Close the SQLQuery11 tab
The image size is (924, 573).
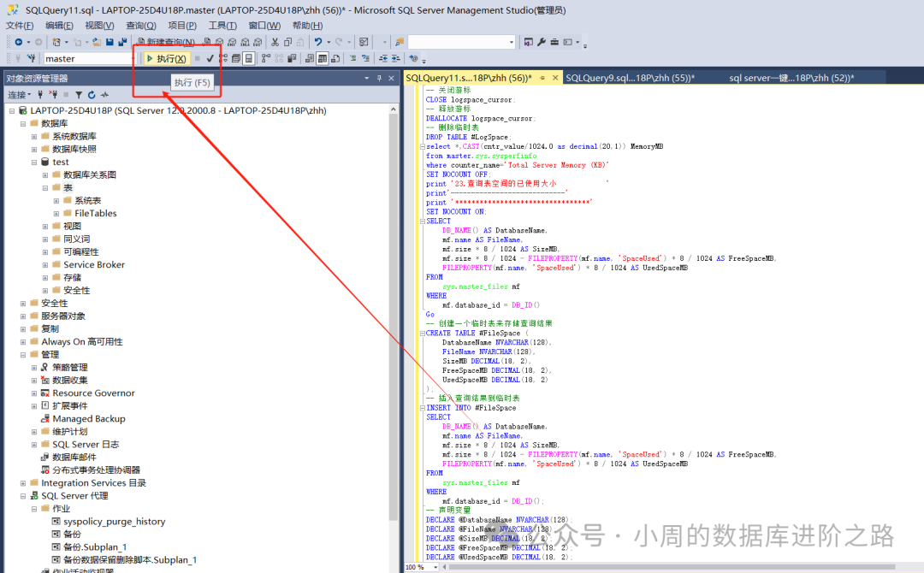click(555, 78)
